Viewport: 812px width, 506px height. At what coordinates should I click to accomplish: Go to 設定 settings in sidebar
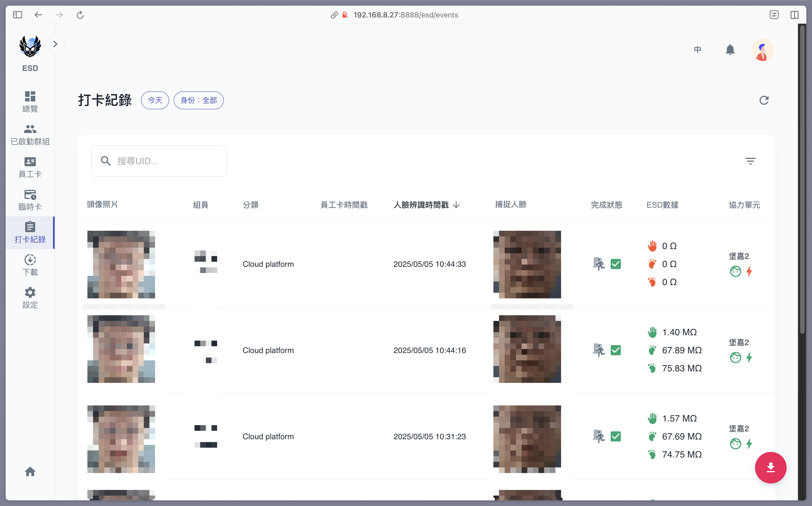pos(30,298)
